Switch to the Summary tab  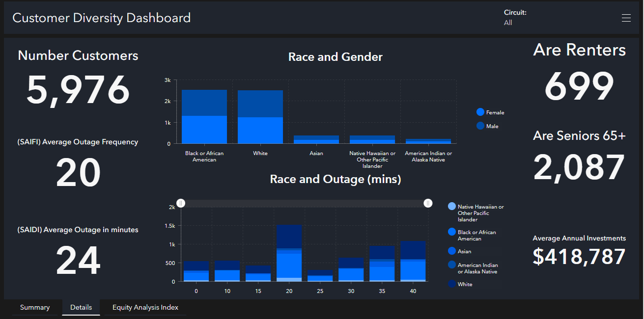pyautogui.click(x=35, y=307)
